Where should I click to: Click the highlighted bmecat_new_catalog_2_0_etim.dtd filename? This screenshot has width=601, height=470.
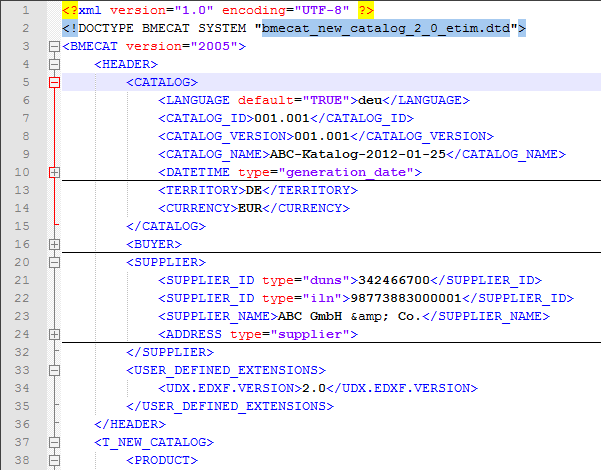pyautogui.click(x=386, y=28)
